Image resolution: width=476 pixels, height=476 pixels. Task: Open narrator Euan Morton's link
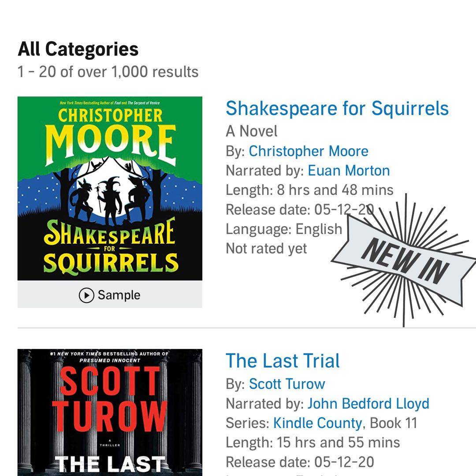pos(349,171)
